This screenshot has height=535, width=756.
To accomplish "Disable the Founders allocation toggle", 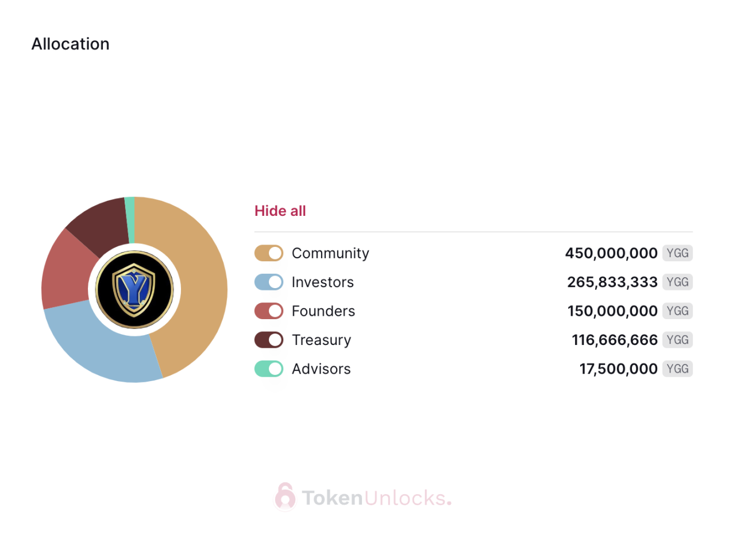I will (269, 311).
